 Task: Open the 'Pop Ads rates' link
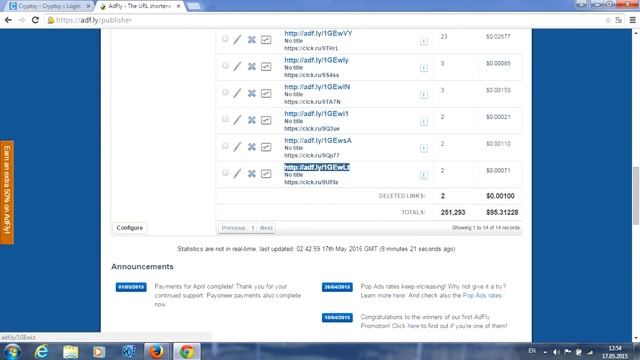point(482,295)
